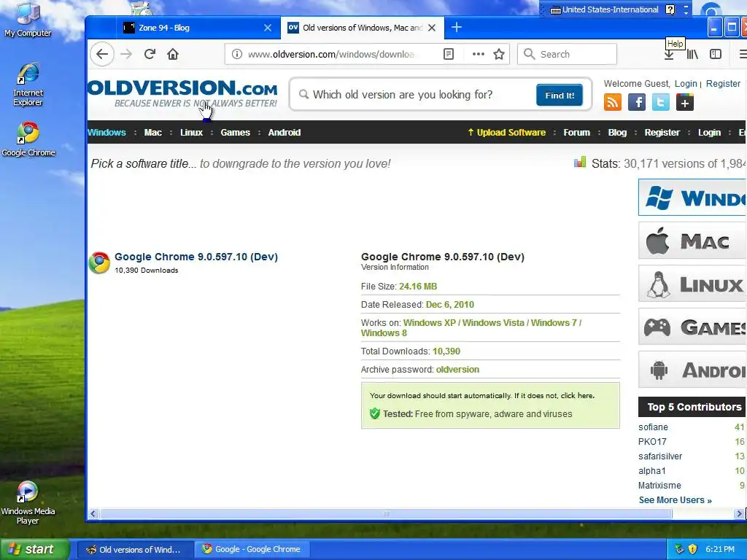Click the OLDVERSION.COM site logo
This screenshot has height=560, width=747.
[182, 93]
